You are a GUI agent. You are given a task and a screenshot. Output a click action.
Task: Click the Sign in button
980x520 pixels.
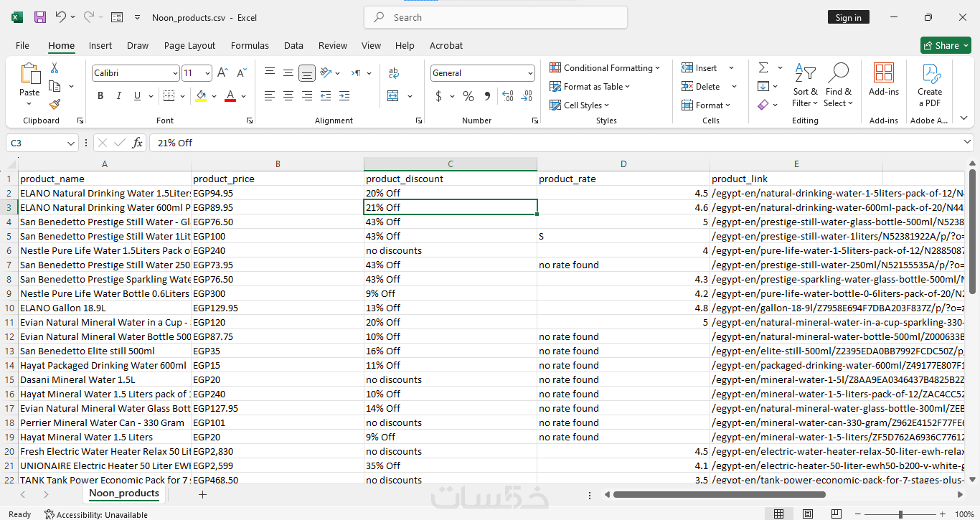coord(849,17)
